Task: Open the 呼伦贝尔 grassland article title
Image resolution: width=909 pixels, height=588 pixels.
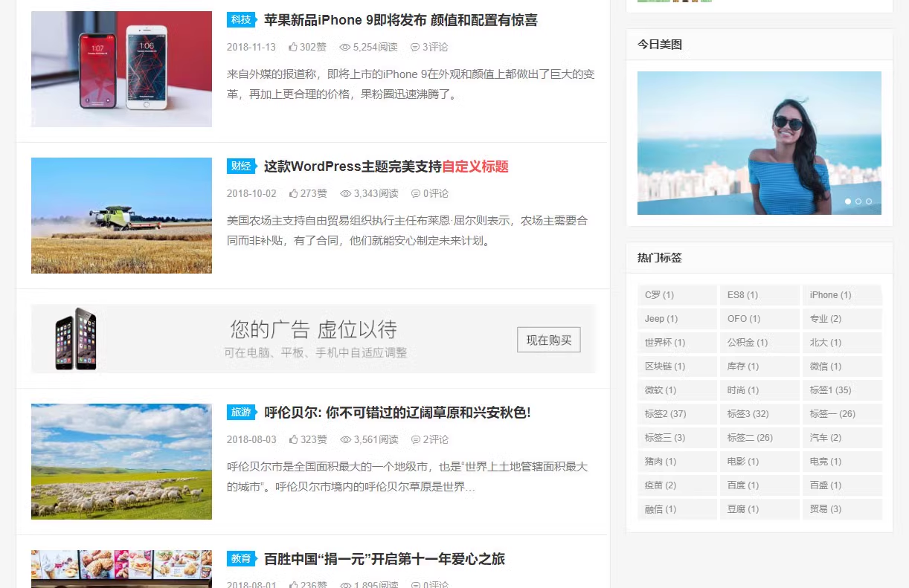Action: tap(397, 413)
